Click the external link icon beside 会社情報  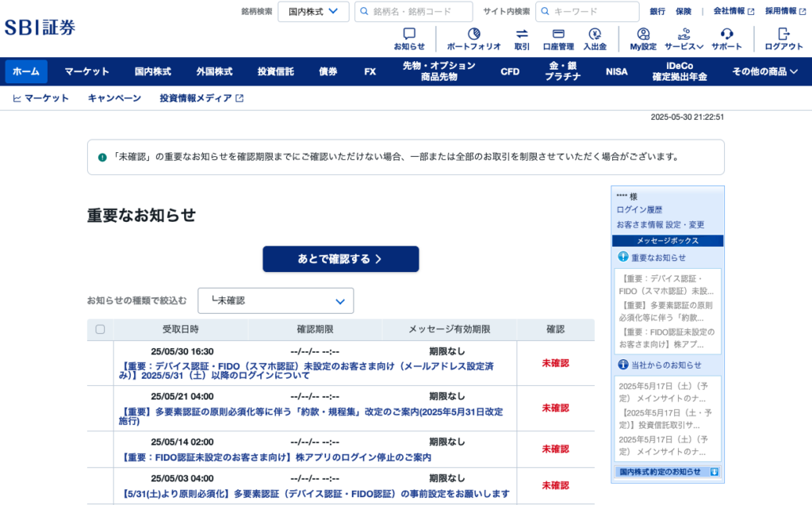point(751,11)
